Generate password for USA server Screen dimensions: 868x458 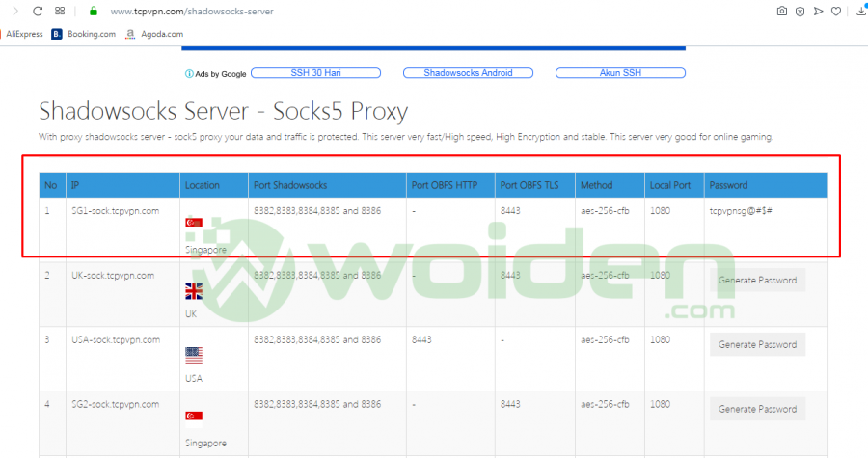click(x=757, y=344)
